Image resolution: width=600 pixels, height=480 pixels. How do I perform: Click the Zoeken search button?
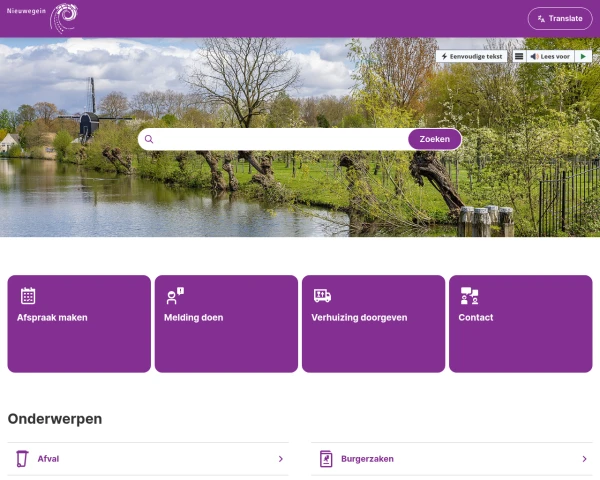click(x=435, y=139)
